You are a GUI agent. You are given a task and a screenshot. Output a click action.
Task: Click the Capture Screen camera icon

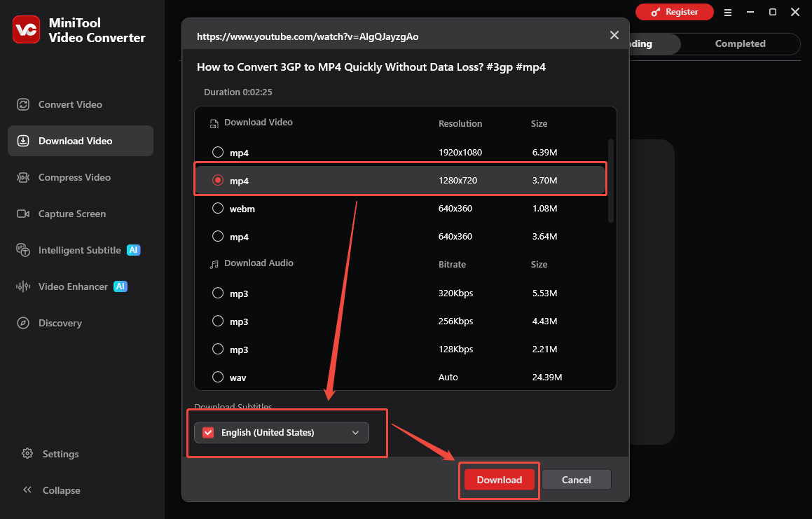click(23, 214)
